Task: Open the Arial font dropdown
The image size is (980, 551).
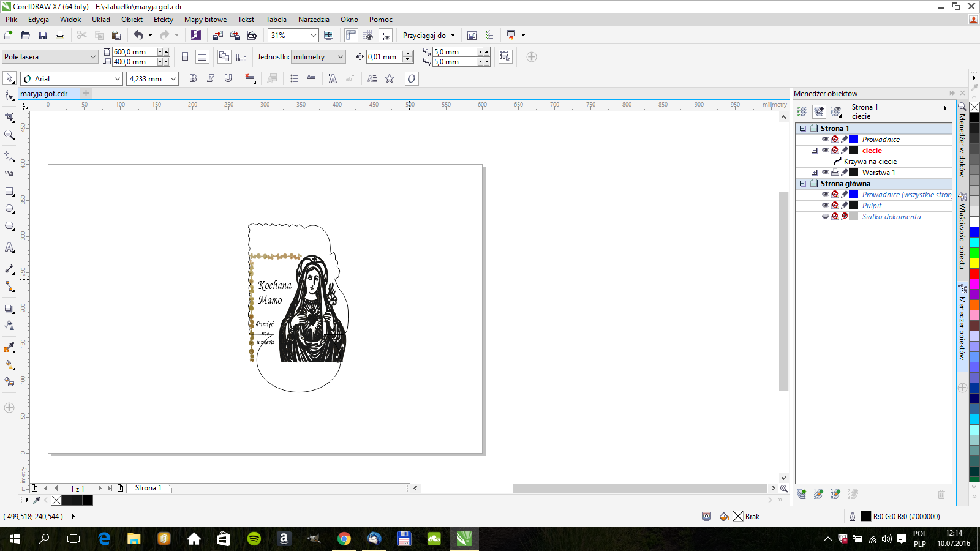Action: pyautogui.click(x=117, y=78)
